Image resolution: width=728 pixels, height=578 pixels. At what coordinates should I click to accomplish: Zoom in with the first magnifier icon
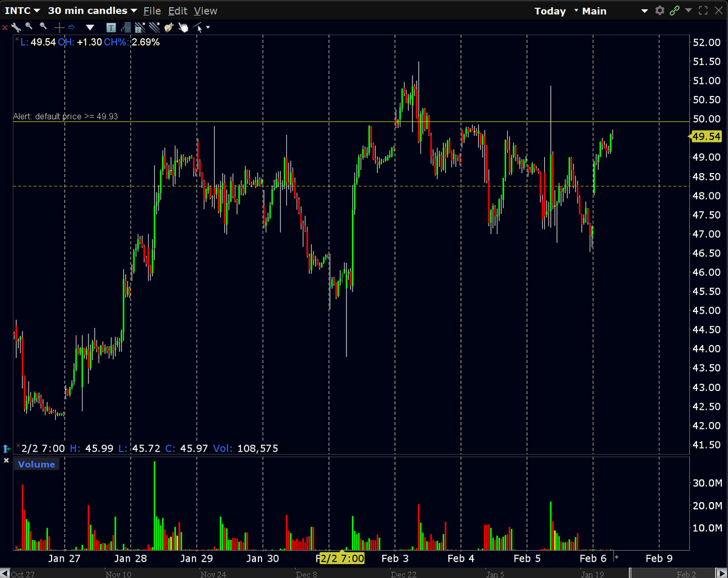[x=29, y=26]
